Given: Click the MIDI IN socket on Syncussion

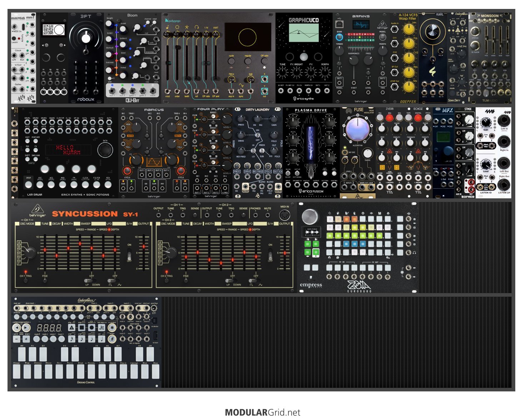Looking at the screenshot, I should point(284,215).
